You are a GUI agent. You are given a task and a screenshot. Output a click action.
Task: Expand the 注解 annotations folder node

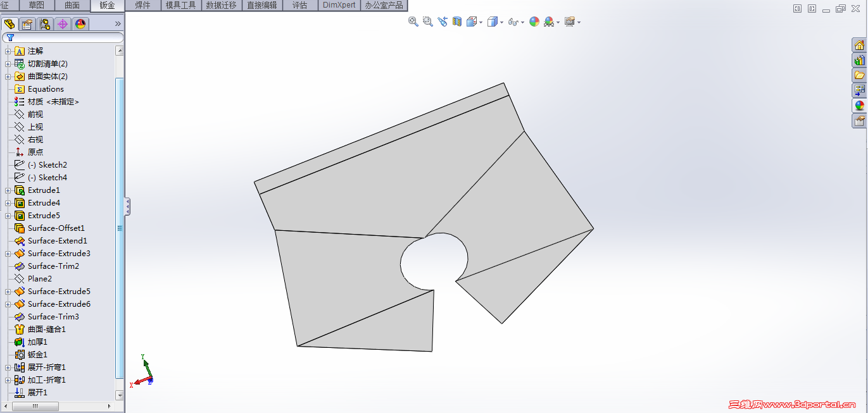(x=8, y=51)
